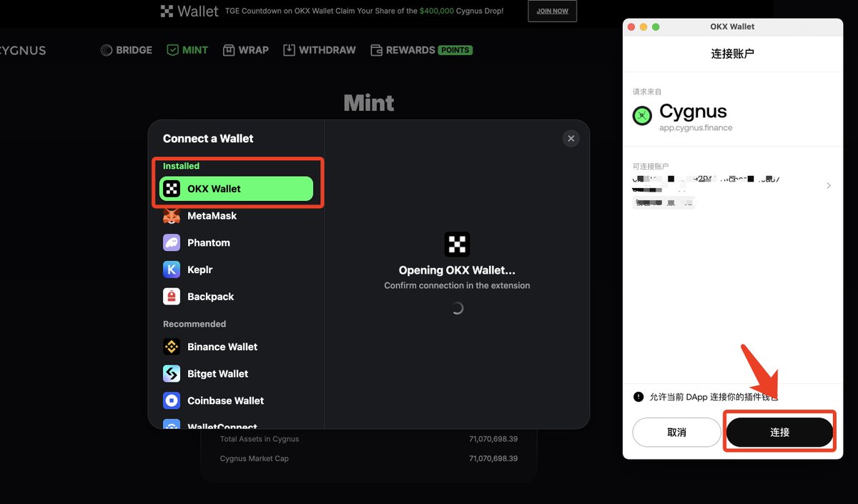
Task: Select Binance Wallet option
Action: [236, 347]
